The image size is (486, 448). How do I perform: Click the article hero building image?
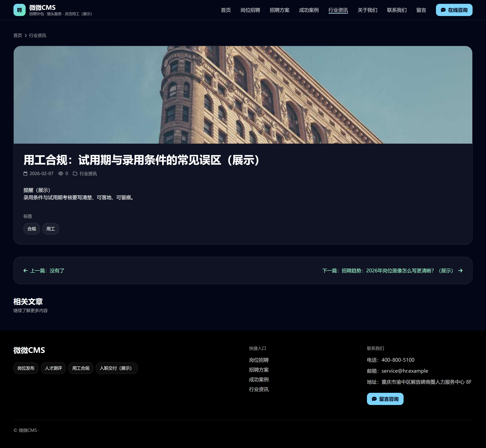[243, 95]
